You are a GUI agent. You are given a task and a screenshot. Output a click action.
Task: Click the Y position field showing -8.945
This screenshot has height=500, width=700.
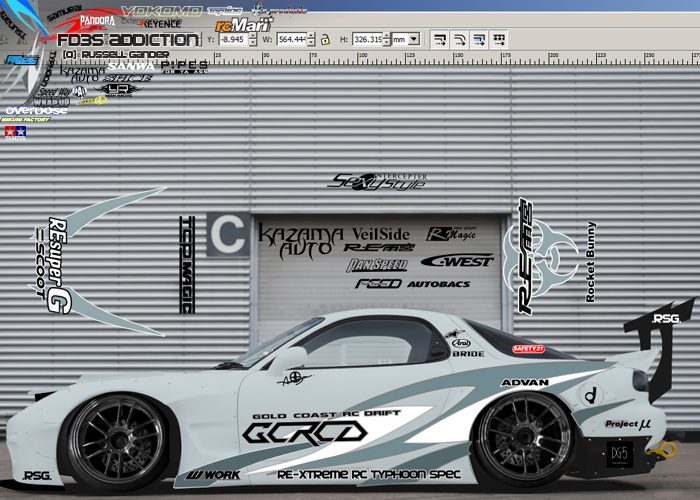click(233, 39)
